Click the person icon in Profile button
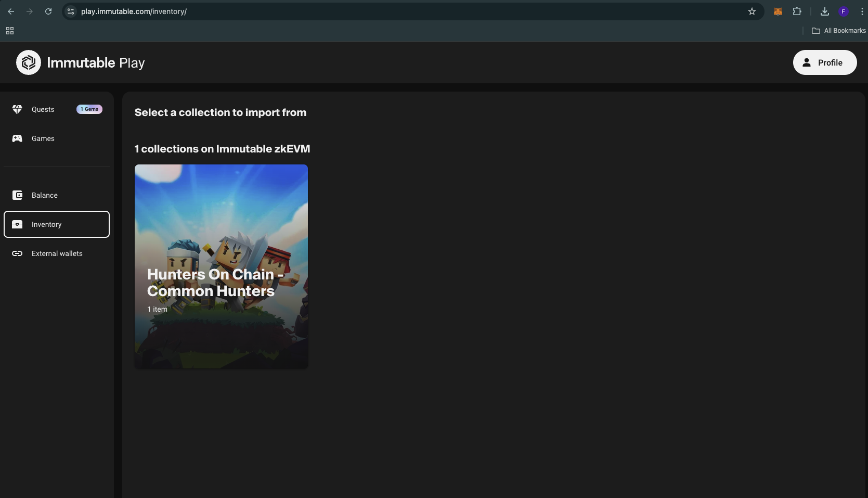The image size is (868, 498). 807,62
